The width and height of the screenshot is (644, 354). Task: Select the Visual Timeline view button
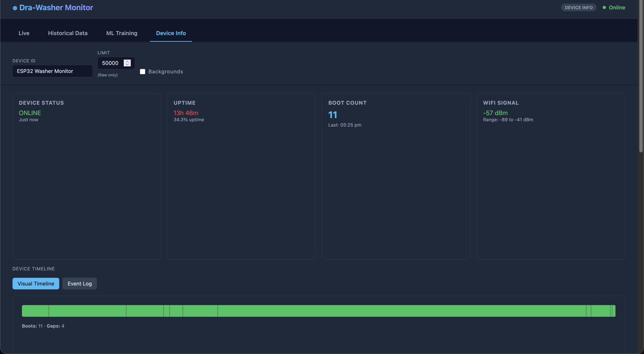tap(36, 284)
